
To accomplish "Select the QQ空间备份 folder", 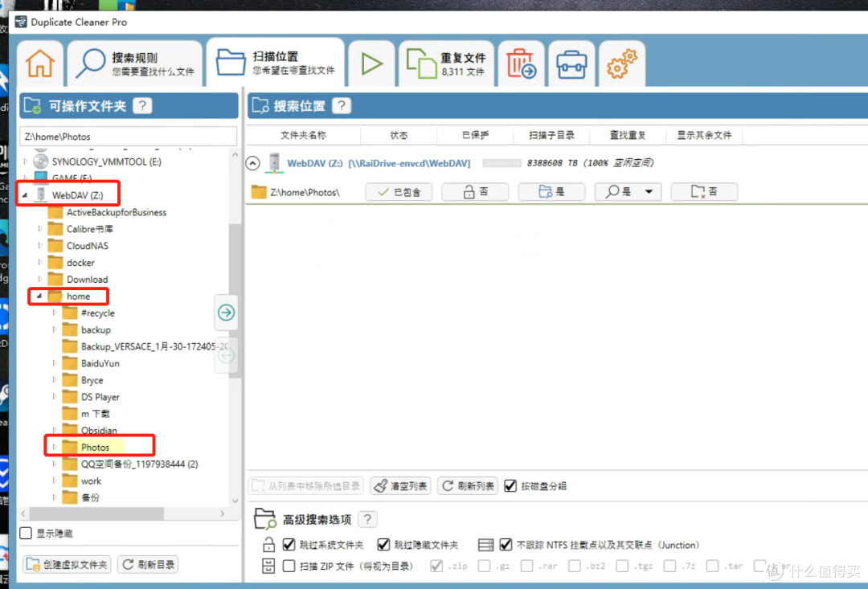I will pyautogui.click(x=140, y=464).
